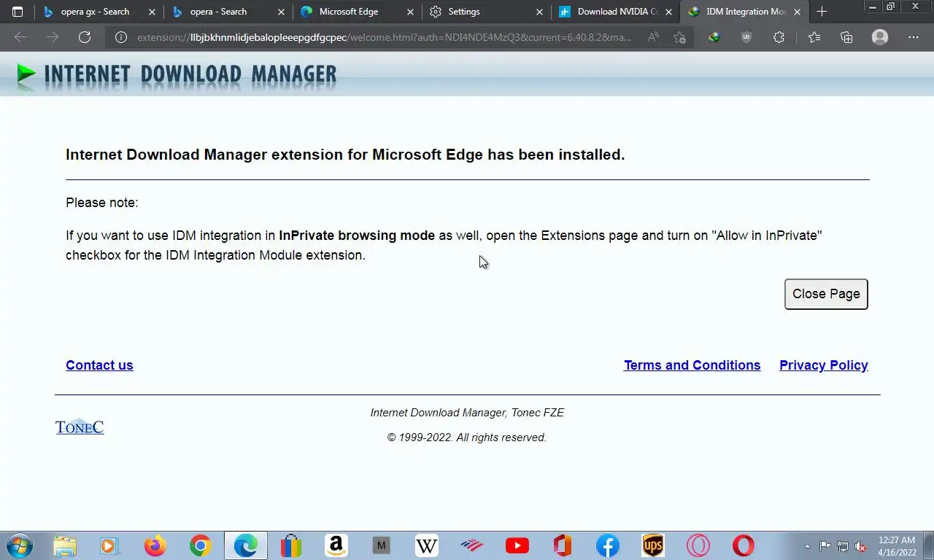This screenshot has height=560, width=934.
Task: Open the clock showing 12:27 AM
Action: 898,546
